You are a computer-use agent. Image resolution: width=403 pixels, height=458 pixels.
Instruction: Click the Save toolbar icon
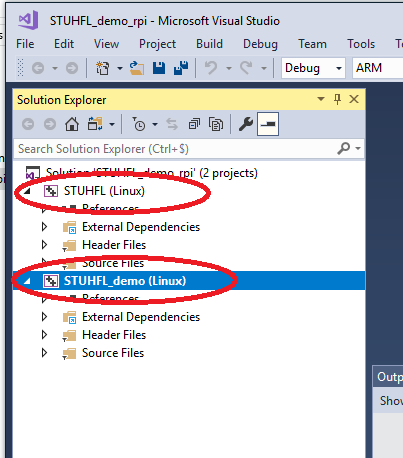point(159,68)
